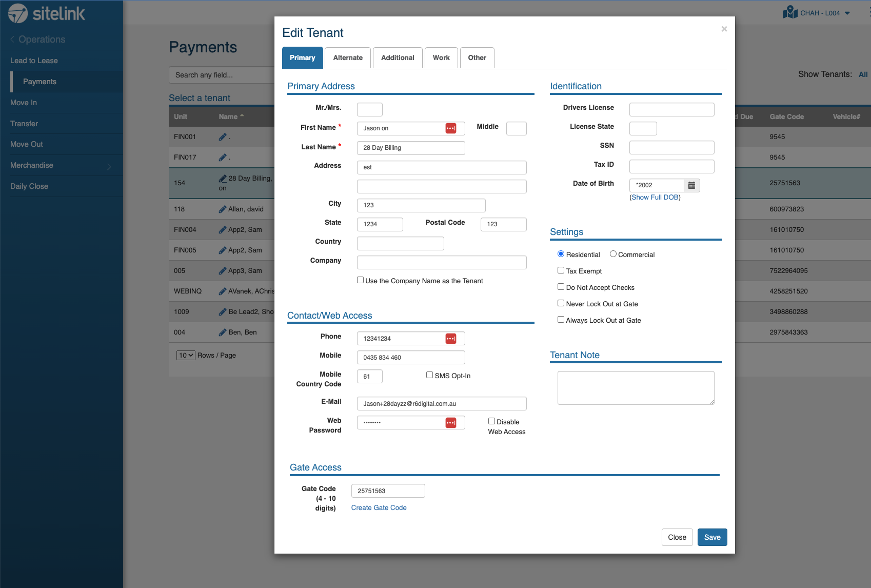The image size is (871, 588).
Task: Switch to the Alternate tab
Action: tap(348, 58)
